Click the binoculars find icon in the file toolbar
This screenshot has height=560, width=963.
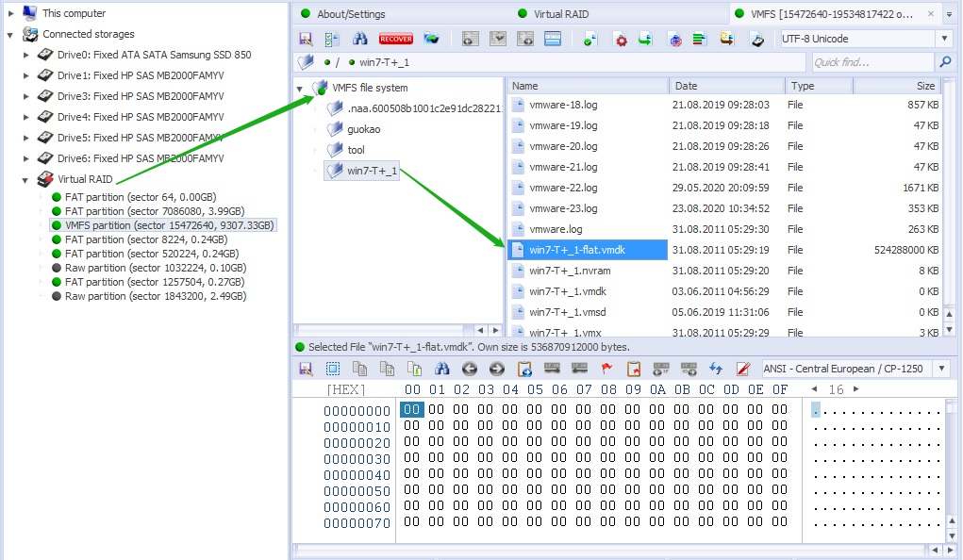(360, 40)
